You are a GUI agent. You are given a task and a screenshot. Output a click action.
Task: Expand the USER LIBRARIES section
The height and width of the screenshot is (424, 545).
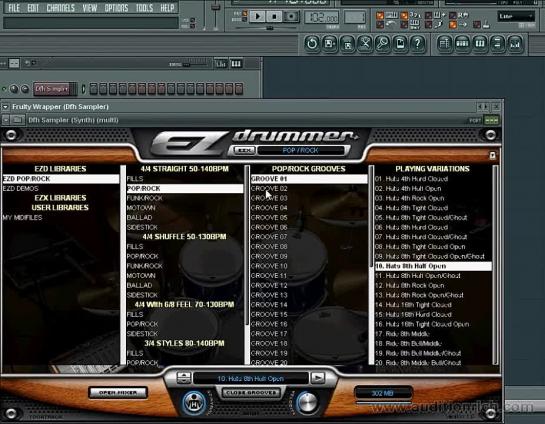60,207
